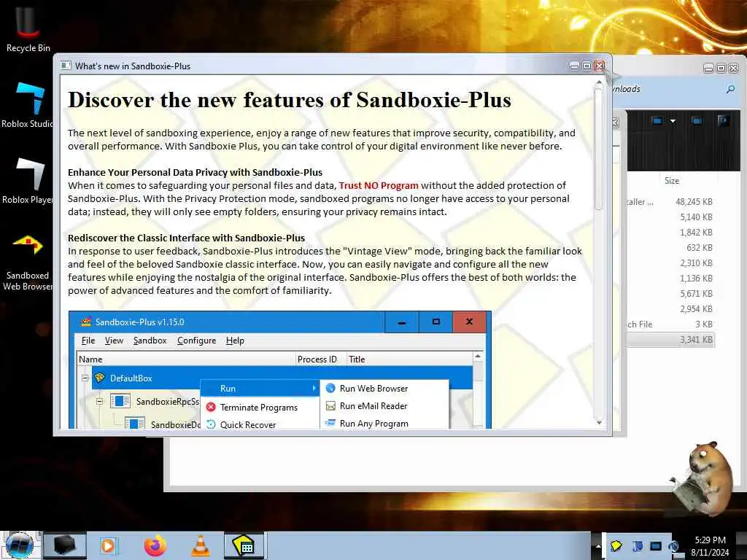Image resolution: width=747 pixels, height=560 pixels.
Task: Minimize the What's new in Sandboxie-Plus window
Action: tap(575, 66)
